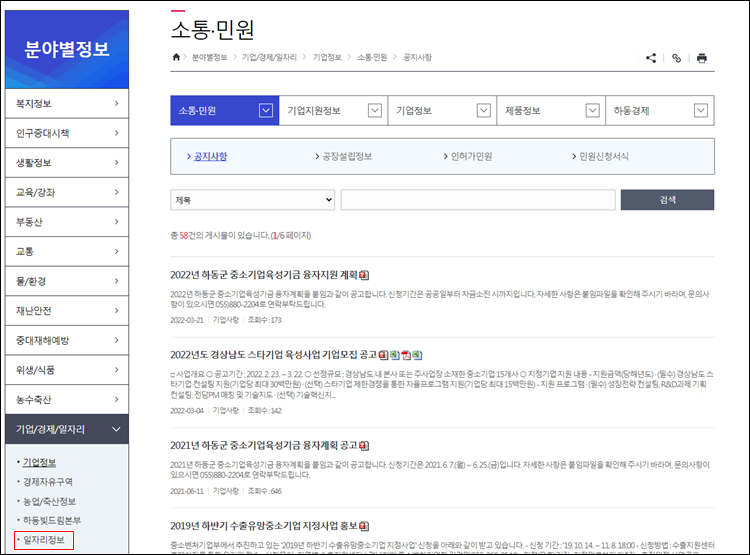The width and height of the screenshot is (750, 555).
Task: Open 재난안전 sidebar menu
Action: (x=67, y=311)
